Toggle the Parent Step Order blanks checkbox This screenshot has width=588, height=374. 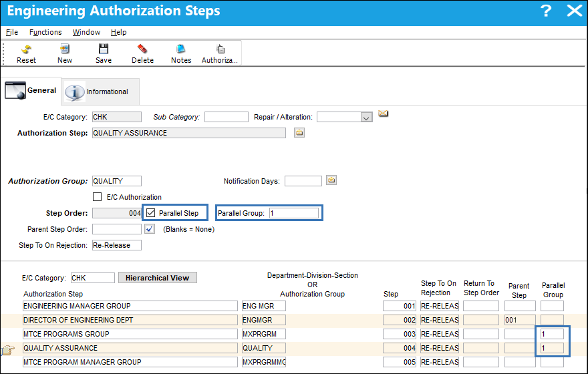pyautogui.click(x=150, y=228)
